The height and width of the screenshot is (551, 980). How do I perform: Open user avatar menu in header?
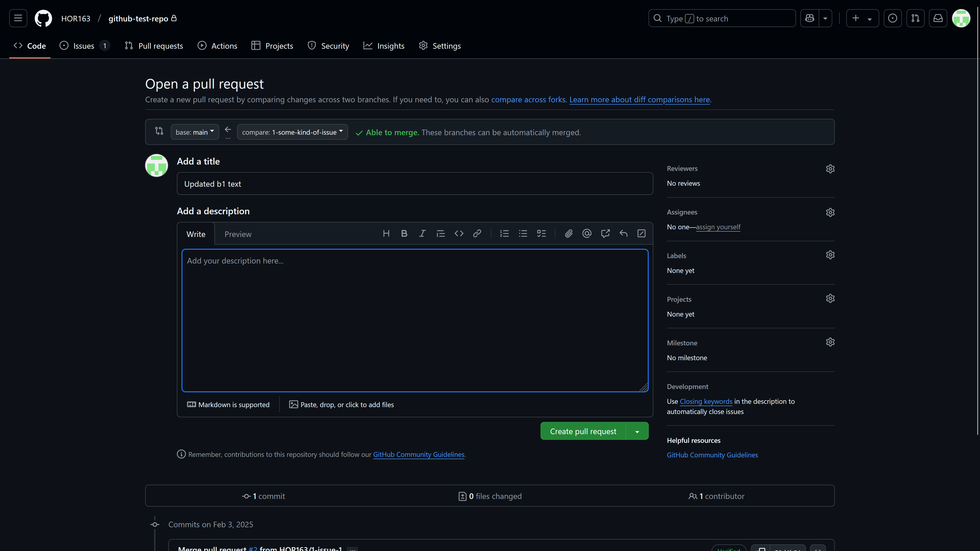tap(961, 18)
